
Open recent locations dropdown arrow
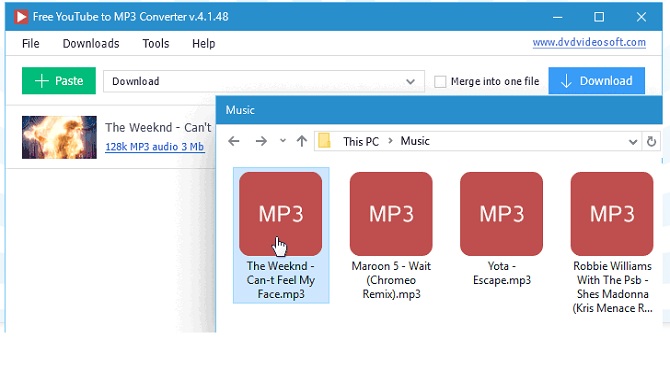tap(282, 141)
